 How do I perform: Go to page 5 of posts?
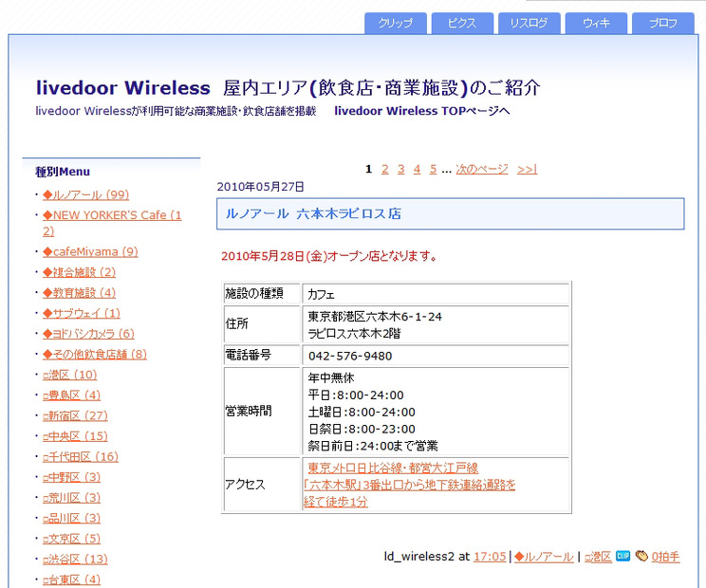[x=433, y=169]
